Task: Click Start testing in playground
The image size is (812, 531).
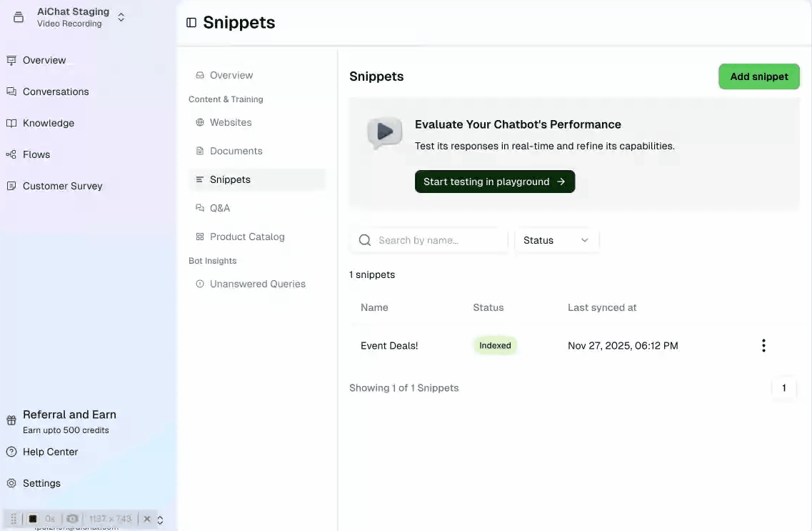Action: (495, 182)
